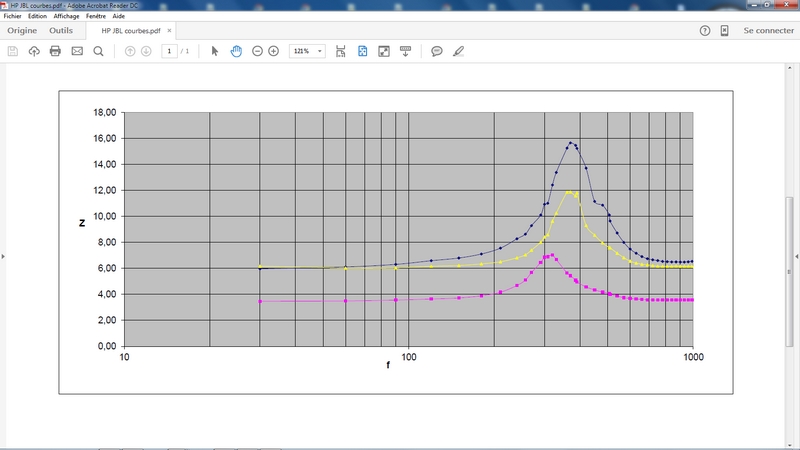
Task: Open the search magnifier tool
Action: (98, 51)
